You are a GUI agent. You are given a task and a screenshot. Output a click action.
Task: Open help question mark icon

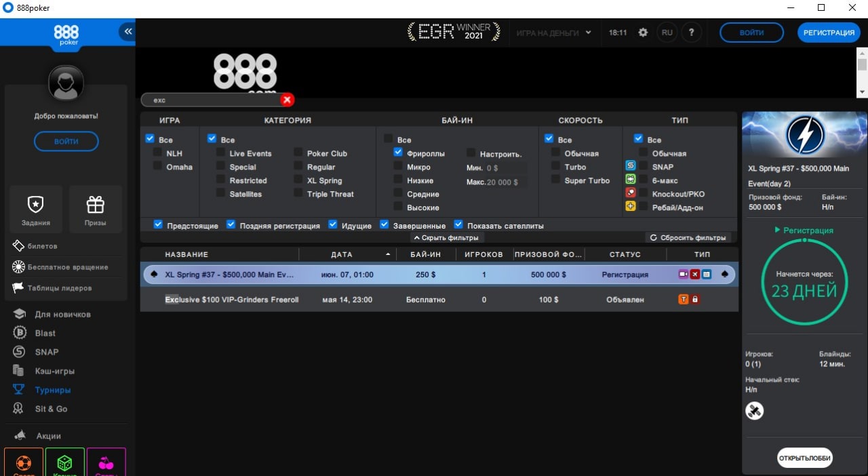pos(691,33)
